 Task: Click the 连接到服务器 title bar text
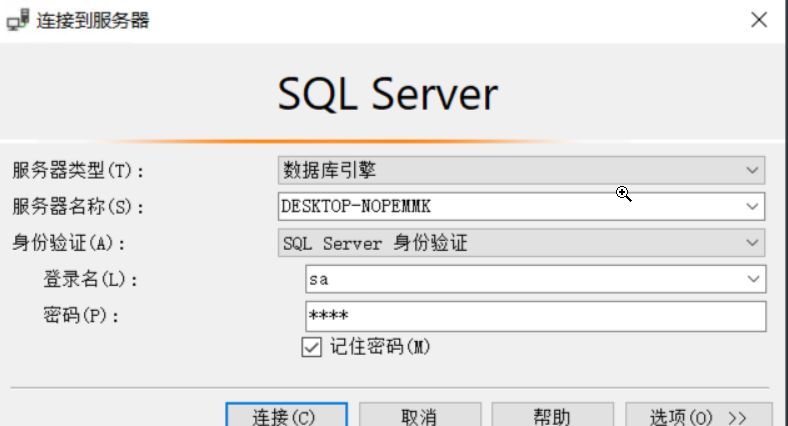click(x=93, y=20)
